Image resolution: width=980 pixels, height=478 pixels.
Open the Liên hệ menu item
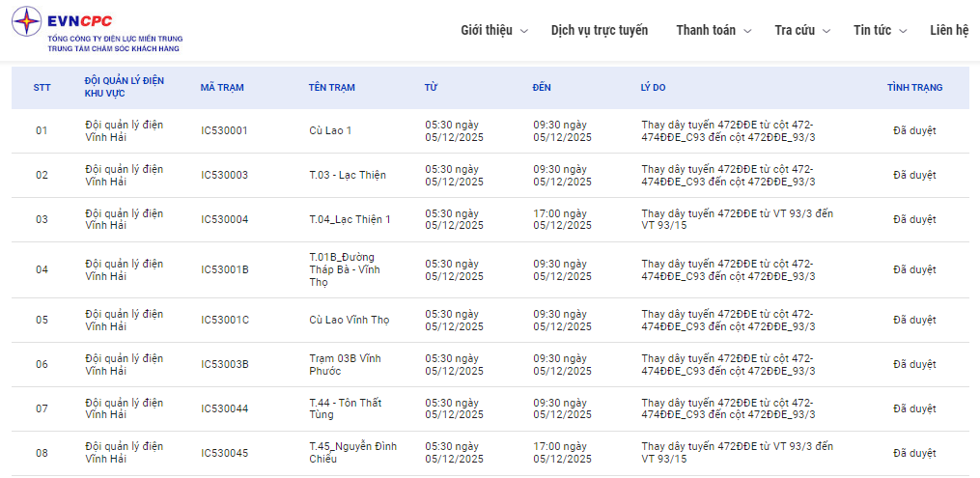(x=949, y=30)
